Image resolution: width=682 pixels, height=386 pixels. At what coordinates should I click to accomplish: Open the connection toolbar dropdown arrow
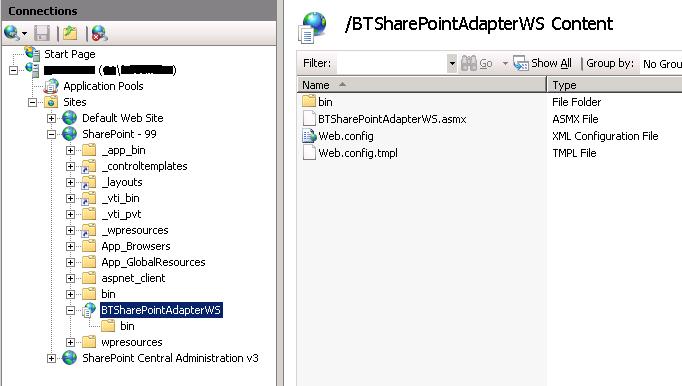coord(24,34)
